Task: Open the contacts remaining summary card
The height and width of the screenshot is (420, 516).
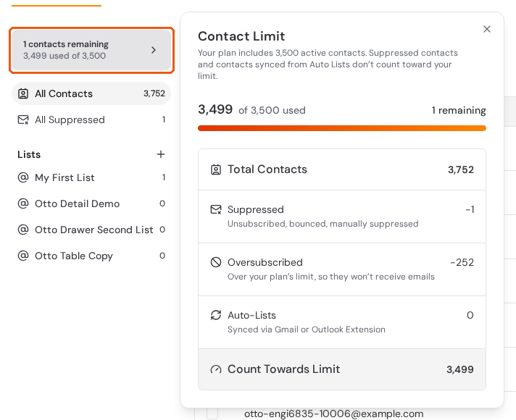Action: (91, 50)
